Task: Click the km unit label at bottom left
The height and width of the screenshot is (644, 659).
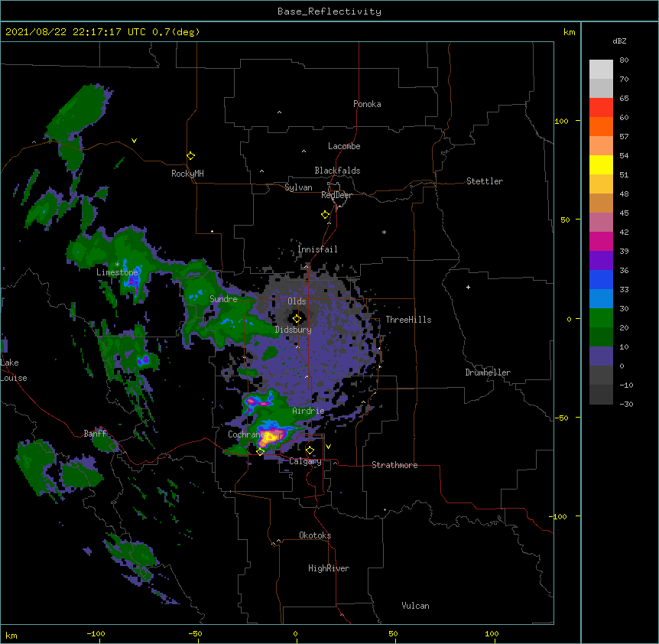Action: coord(11,635)
